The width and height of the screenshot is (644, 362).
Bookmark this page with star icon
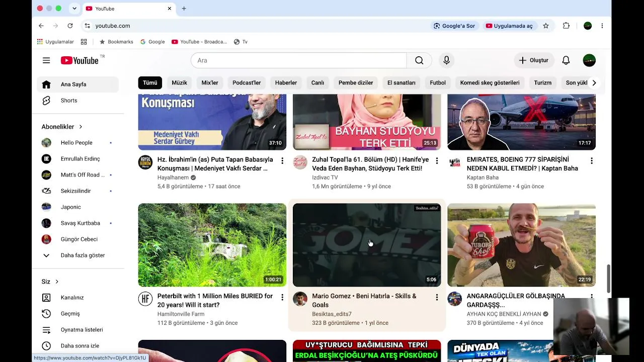pos(546,26)
